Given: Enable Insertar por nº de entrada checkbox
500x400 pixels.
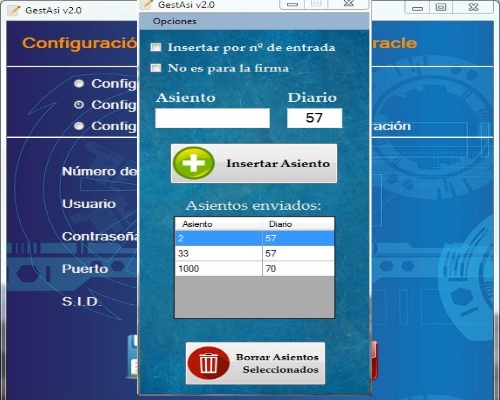Looking at the screenshot, I should [156, 47].
